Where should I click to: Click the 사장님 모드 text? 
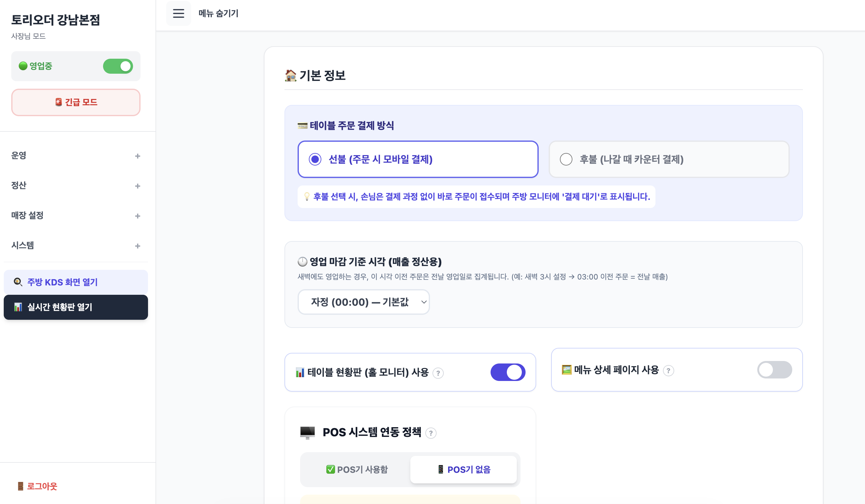28,36
